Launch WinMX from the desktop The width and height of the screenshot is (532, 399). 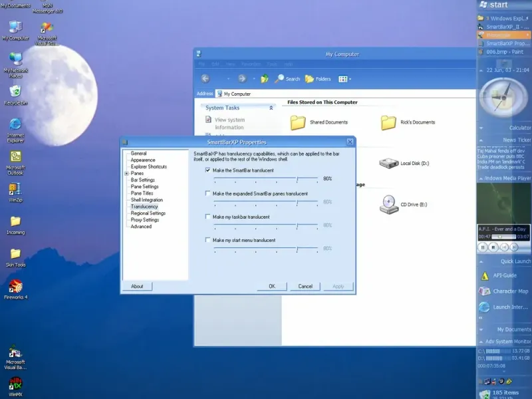[15, 387]
